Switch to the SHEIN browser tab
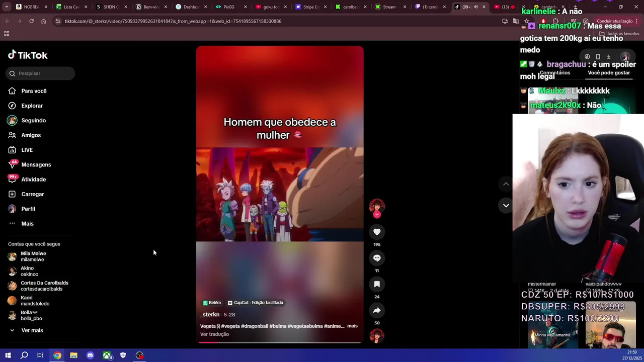 point(112,7)
